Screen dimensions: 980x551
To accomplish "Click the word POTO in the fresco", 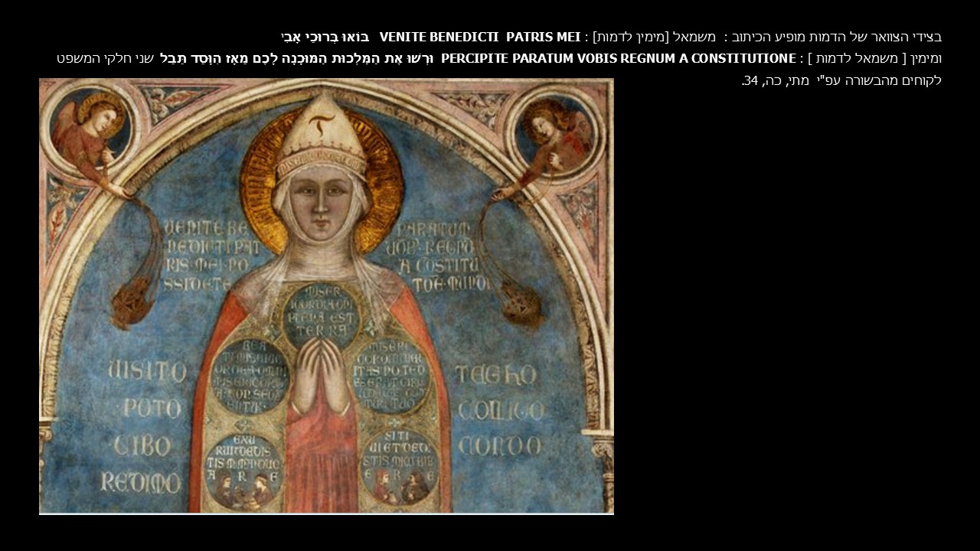I will click(152, 409).
